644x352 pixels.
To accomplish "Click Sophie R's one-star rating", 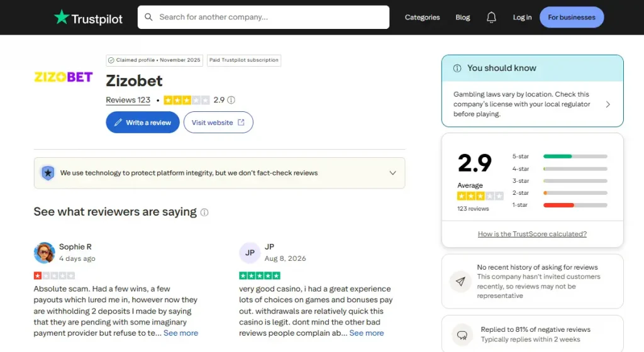I will tap(54, 276).
